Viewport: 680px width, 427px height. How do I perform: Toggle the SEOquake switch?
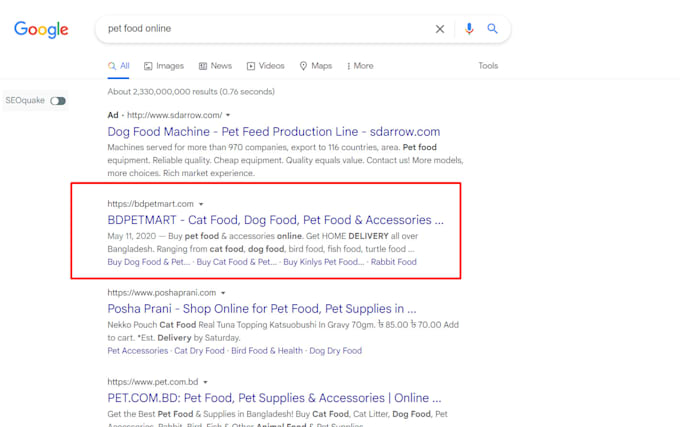pyautogui.click(x=58, y=101)
